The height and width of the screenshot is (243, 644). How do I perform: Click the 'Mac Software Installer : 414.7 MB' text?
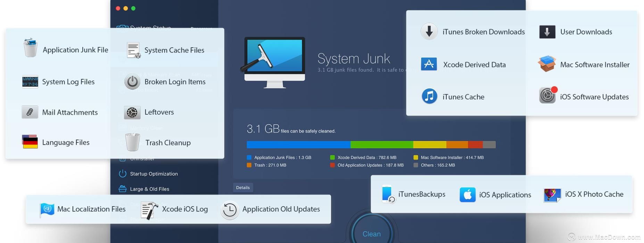(452, 157)
